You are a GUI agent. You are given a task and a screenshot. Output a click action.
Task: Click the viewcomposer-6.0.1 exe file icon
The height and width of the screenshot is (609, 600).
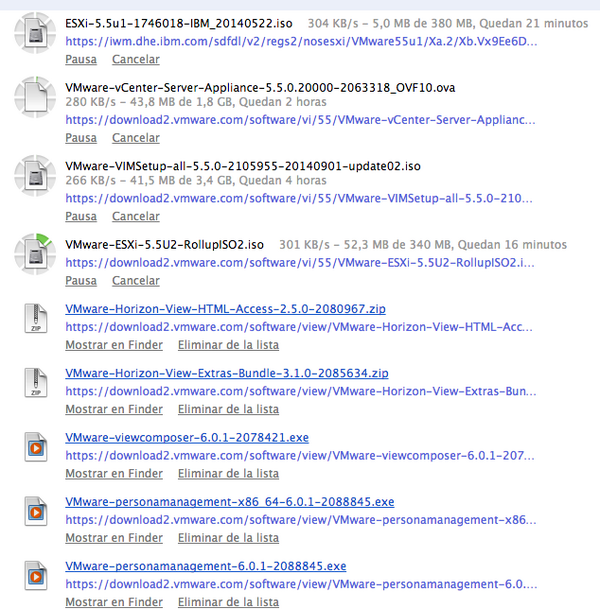coord(36,447)
